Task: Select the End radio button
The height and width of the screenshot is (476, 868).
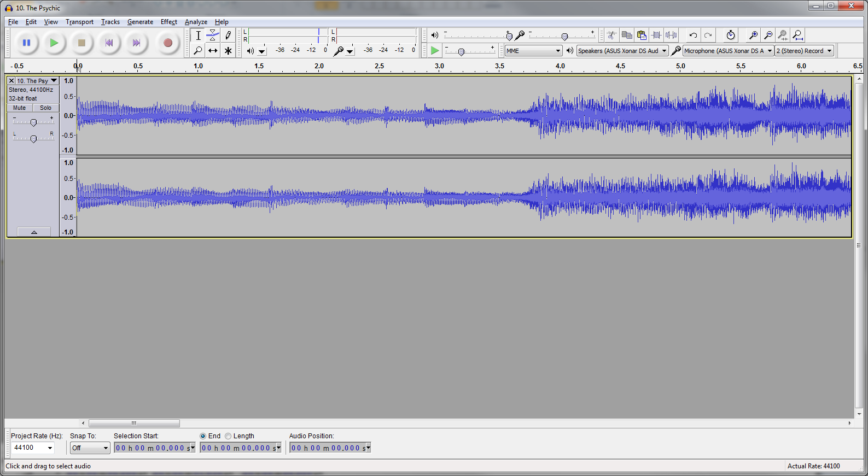Action: pos(203,436)
